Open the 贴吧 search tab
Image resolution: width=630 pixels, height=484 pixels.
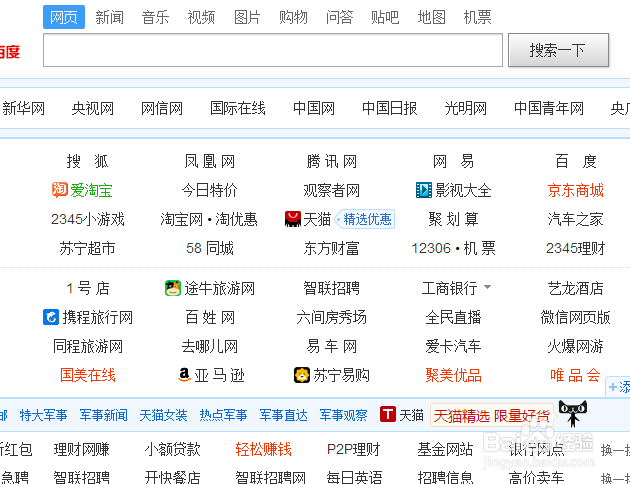pos(385,17)
